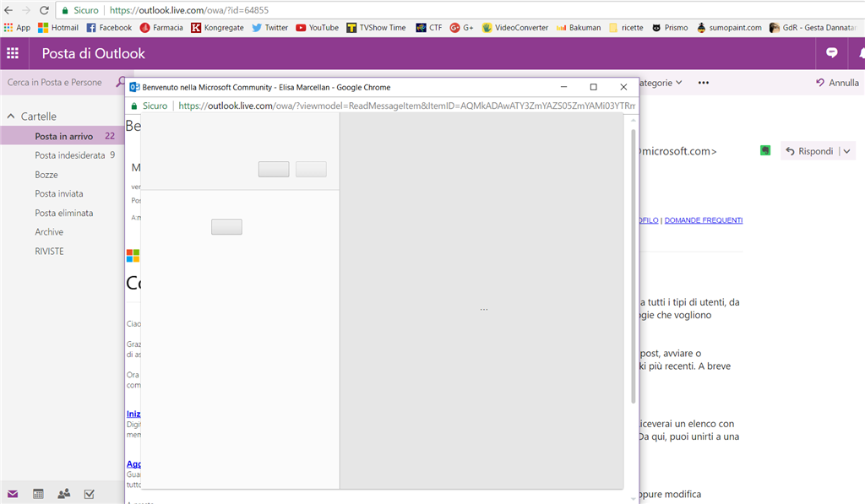Open the G+ bookmark
This screenshot has width=865, height=504.
pos(462,28)
